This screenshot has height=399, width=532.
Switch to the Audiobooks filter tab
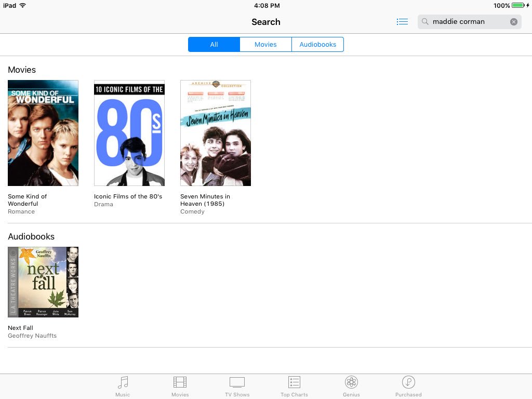point(317,45)
